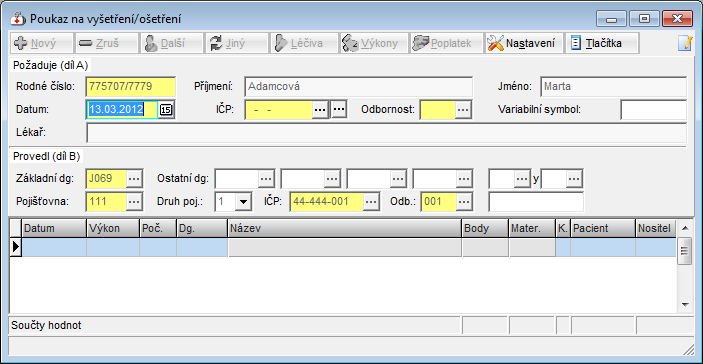Minimize the Poukaz window
The height and width of the screenshot is (364, 703).
[612, 18]
